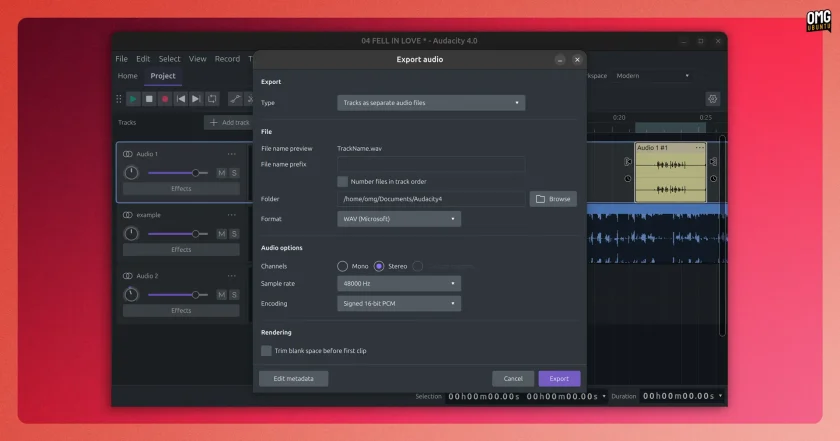Open Effects for Audio 2 track
The width and height of the screenshot is (840, 441).
pyautogui.click(x=181, y=311)
